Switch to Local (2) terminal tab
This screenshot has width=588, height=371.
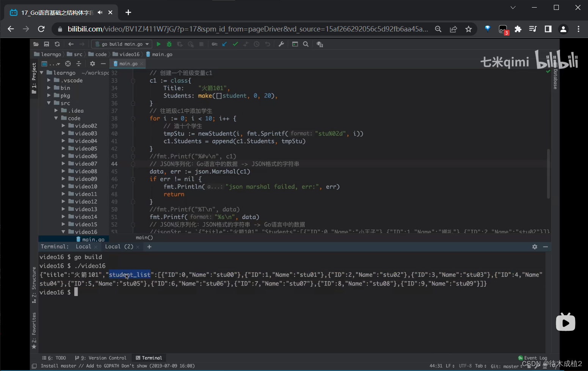pyautogui.click(x=119, y=247)
